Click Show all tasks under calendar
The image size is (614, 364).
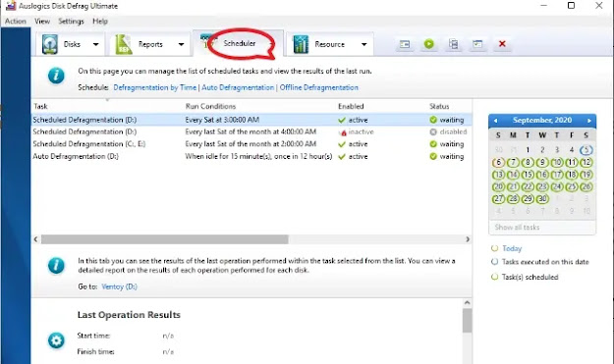(x=517, y=228)
